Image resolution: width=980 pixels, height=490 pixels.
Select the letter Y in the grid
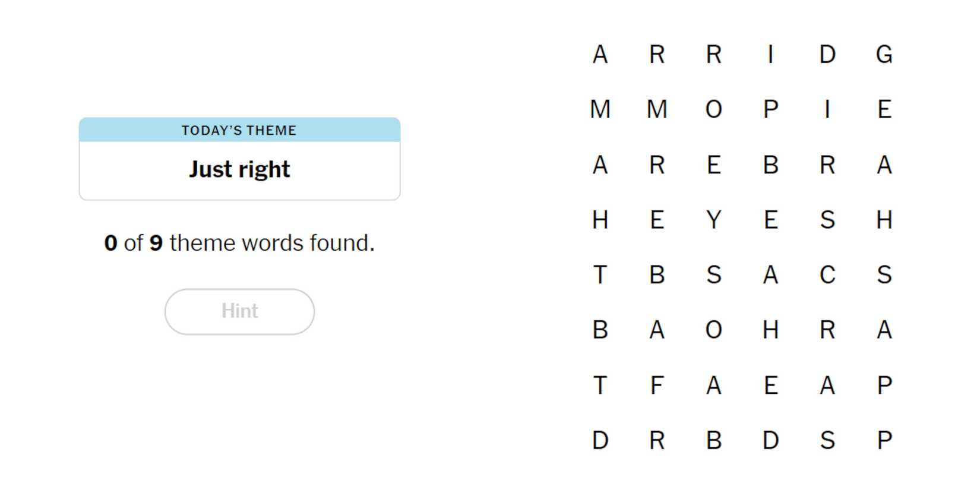tap(713, 220)
